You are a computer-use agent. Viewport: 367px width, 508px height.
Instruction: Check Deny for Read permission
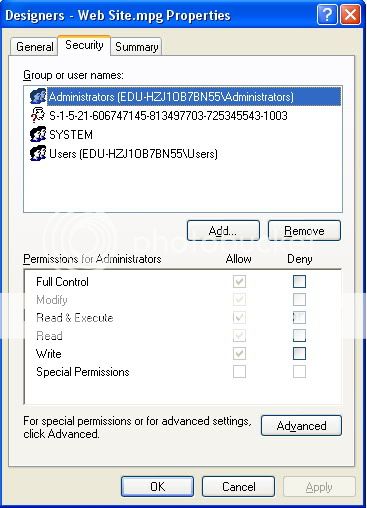299,335
